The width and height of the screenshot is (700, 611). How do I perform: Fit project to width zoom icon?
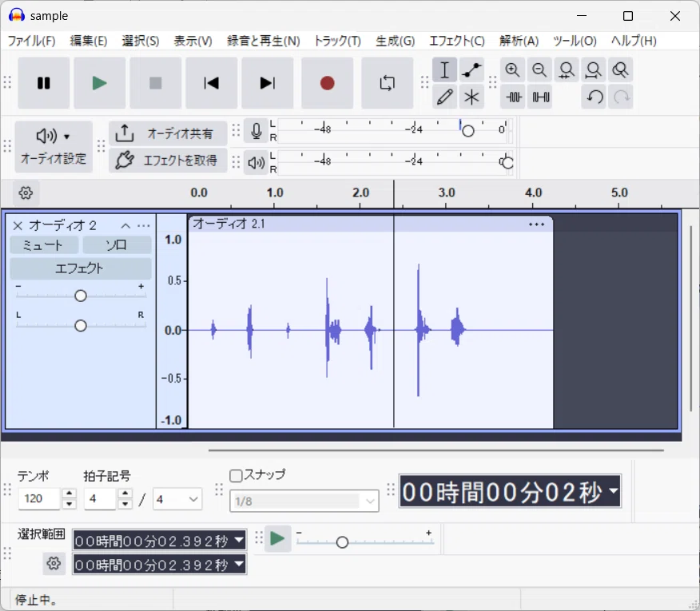593,70
